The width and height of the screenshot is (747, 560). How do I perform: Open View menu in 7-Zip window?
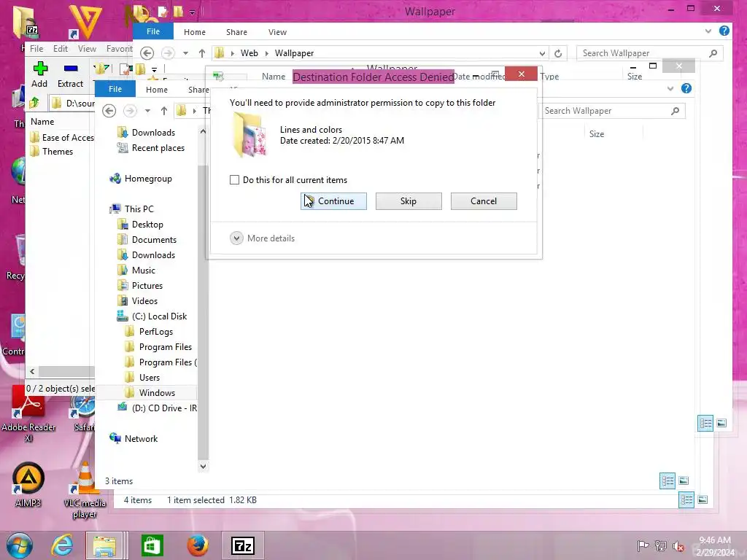[x=88, y=49]
